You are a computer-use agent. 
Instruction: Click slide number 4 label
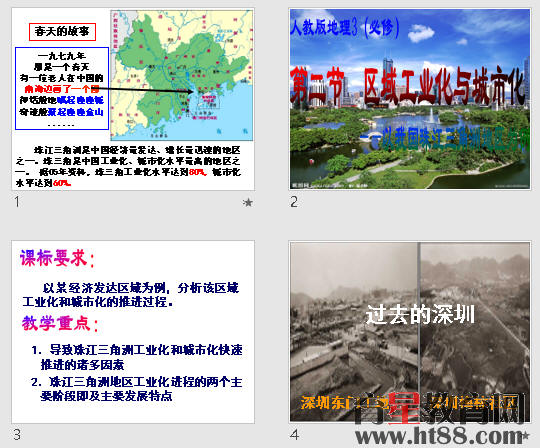tap(294, 435)
